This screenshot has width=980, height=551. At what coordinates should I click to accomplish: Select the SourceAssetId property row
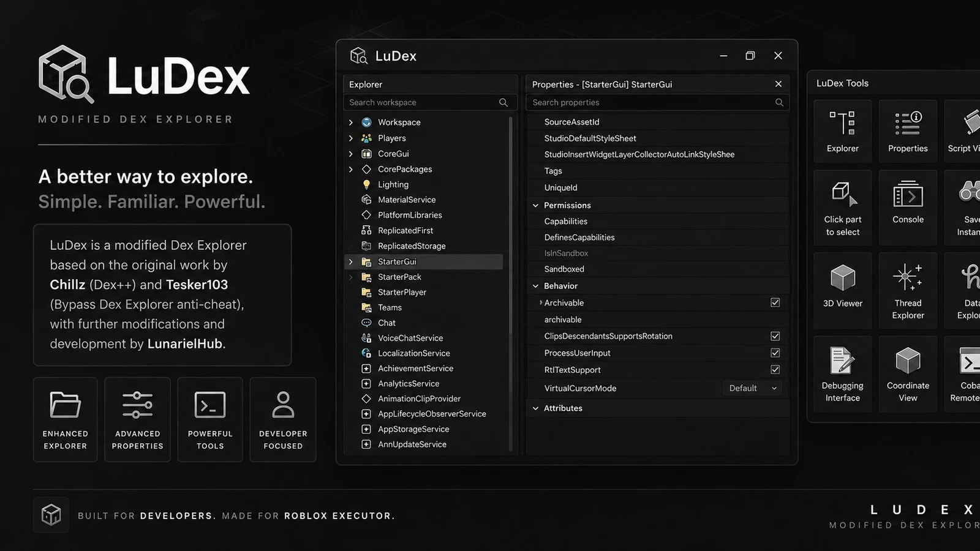coord(658,122)
